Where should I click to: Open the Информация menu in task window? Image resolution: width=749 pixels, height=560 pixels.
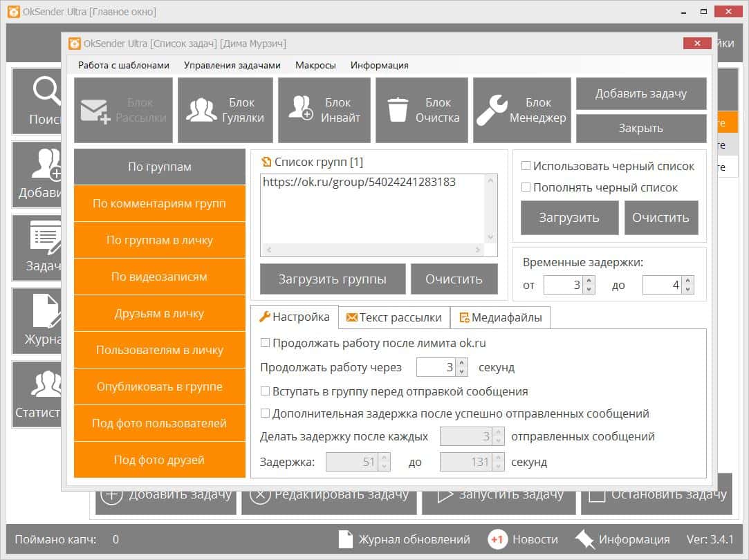(379, 66)
